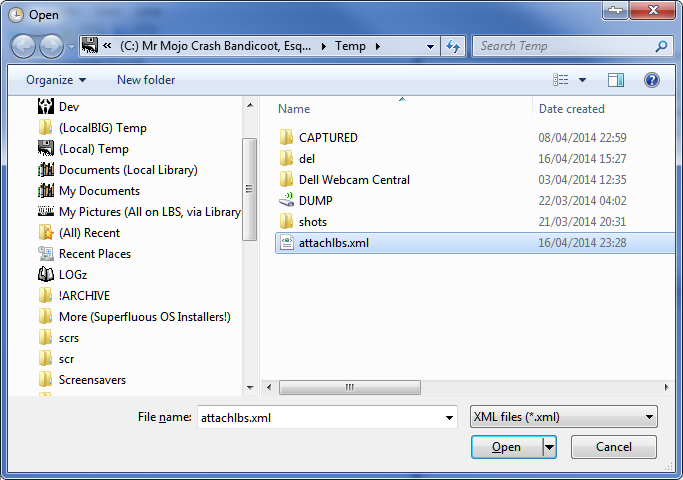Screen dimensions: 683x480
Task: Click the CAPTURED folder icon
Action: tap(286, 138)
